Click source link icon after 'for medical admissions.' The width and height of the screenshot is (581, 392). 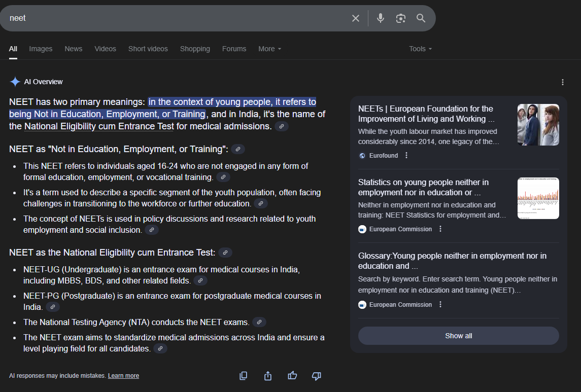282,127
